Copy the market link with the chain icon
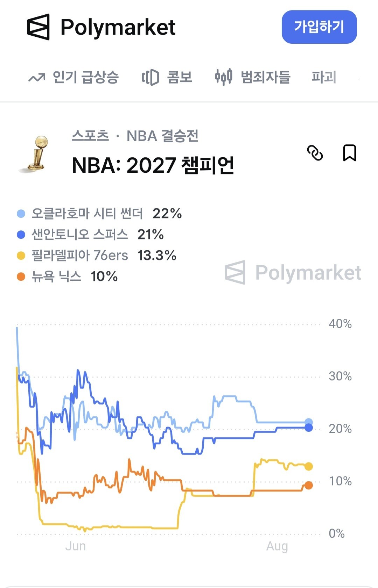 (315, 153)
